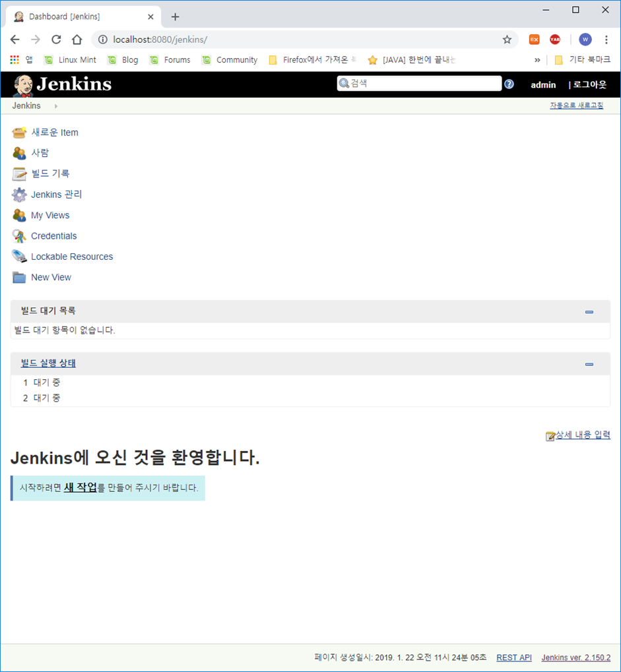Click the 빌드 실행 상태 heading link
Viewport: 621px width, 672px height.
48,363
